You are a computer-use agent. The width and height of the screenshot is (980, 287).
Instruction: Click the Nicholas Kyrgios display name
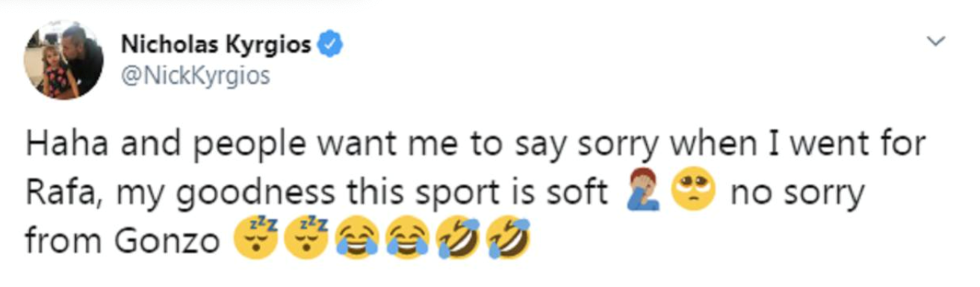pos(217,46)
